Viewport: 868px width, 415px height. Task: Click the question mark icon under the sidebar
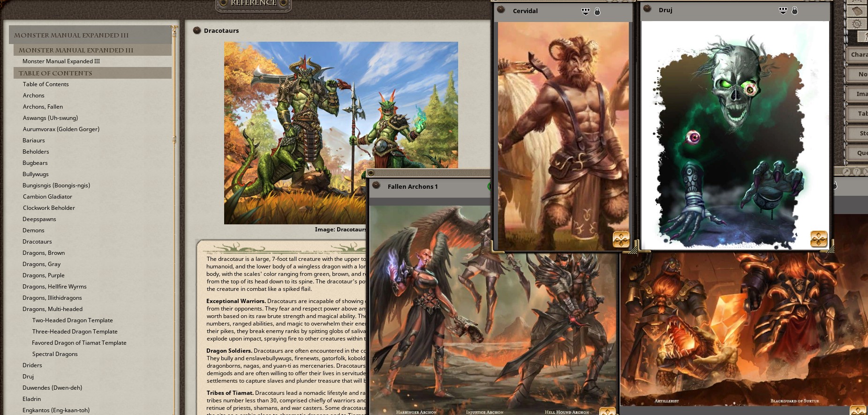[x=856, y=172]
